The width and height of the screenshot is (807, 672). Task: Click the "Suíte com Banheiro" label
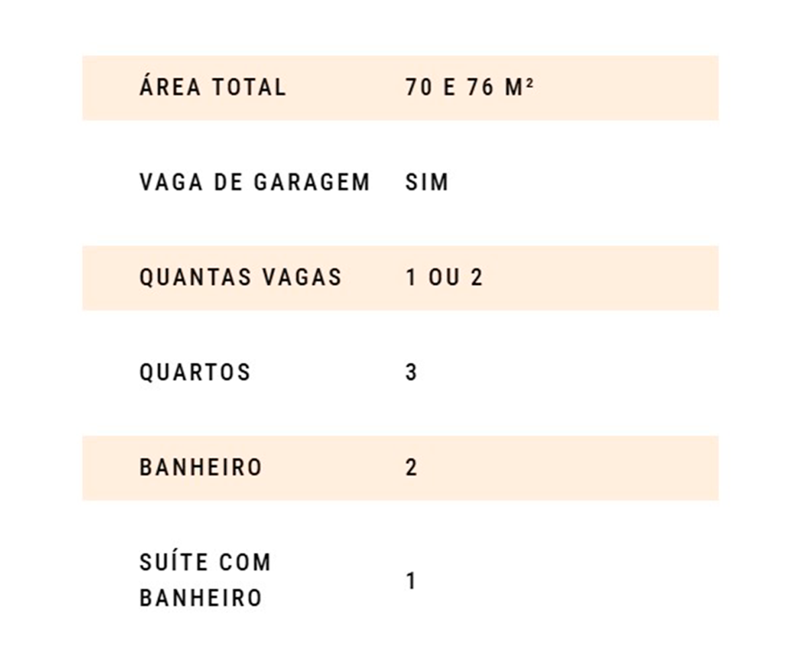coord(204,580)
